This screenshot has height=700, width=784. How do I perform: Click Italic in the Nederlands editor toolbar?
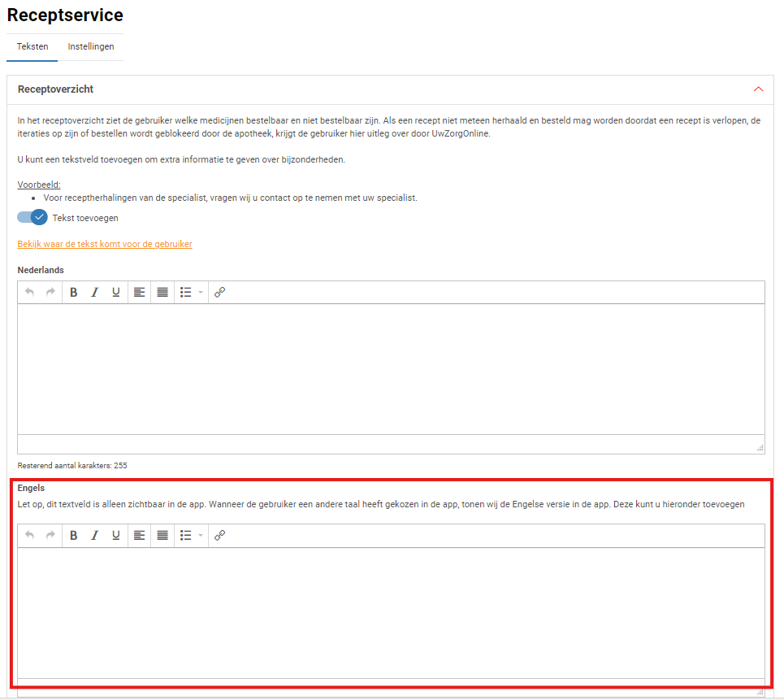pos(94,293)
